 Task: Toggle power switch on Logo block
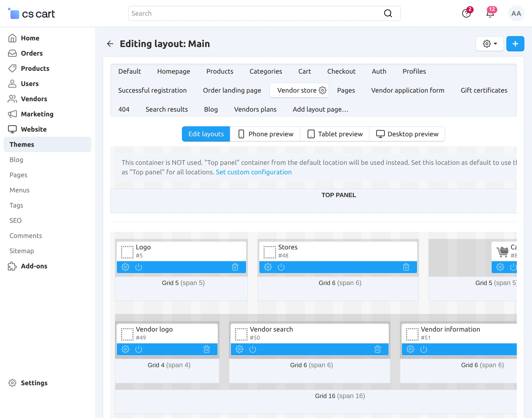(139, 267)
